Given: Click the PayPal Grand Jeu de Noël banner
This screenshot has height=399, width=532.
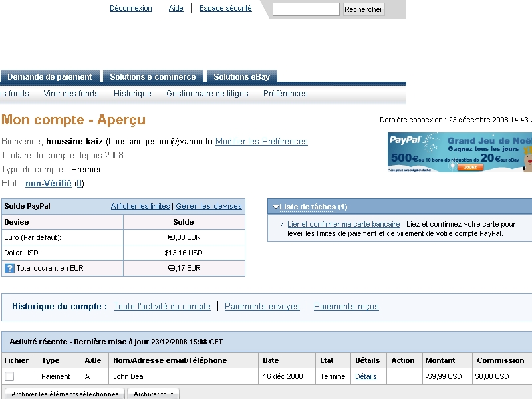Looking at the screenshot, I should pos(460,152).
